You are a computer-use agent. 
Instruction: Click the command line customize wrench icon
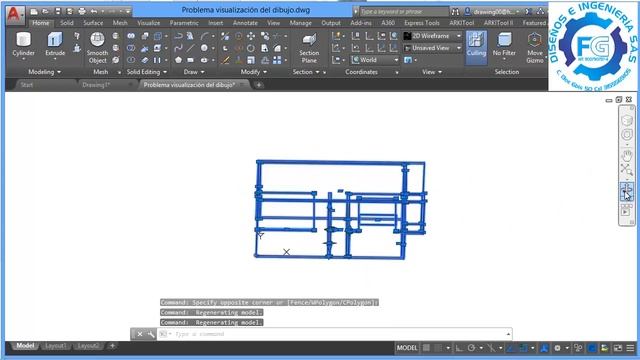coord(151,334)
